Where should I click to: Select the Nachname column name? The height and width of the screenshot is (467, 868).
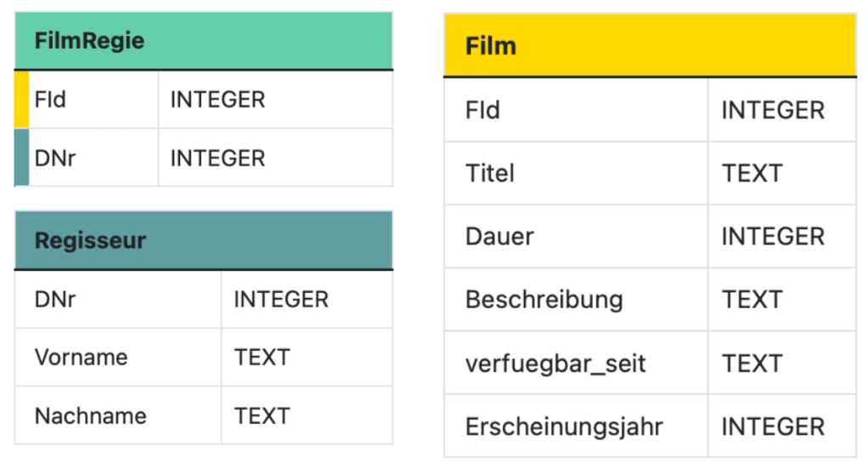[x=90, y=416]
